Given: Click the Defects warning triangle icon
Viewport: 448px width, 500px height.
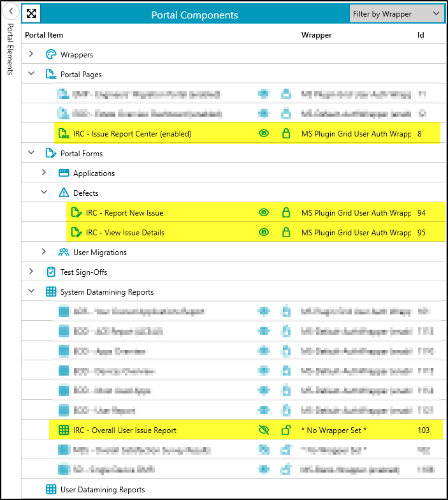Looking at the screenshot, I should click(x=64, y=193).
